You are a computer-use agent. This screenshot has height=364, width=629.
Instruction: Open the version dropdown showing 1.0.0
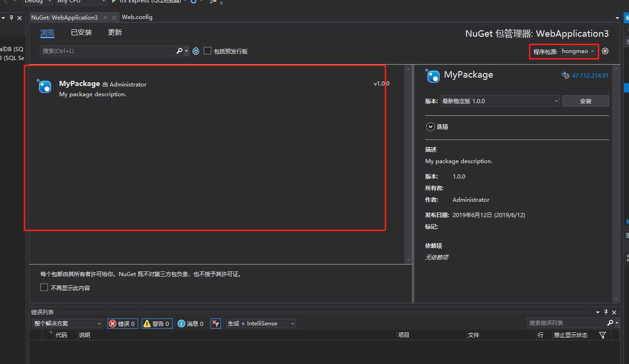tap(500, 101)
